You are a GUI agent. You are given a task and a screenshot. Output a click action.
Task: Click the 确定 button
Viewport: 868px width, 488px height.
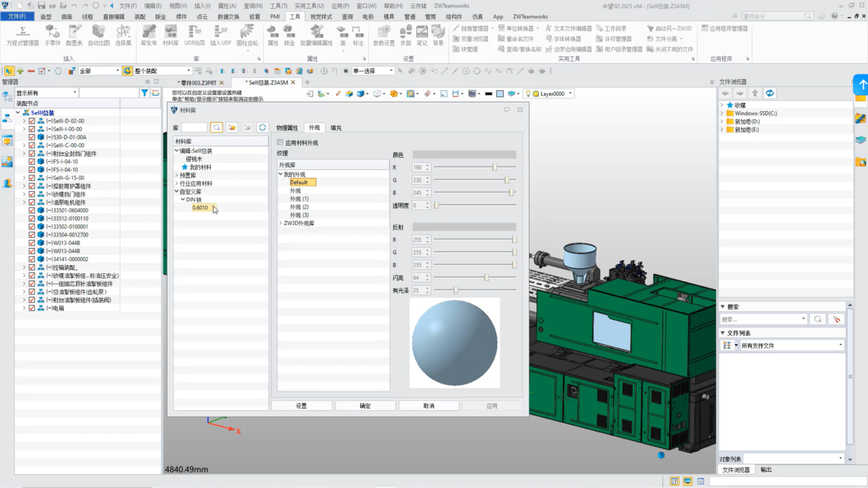point(365,405)
